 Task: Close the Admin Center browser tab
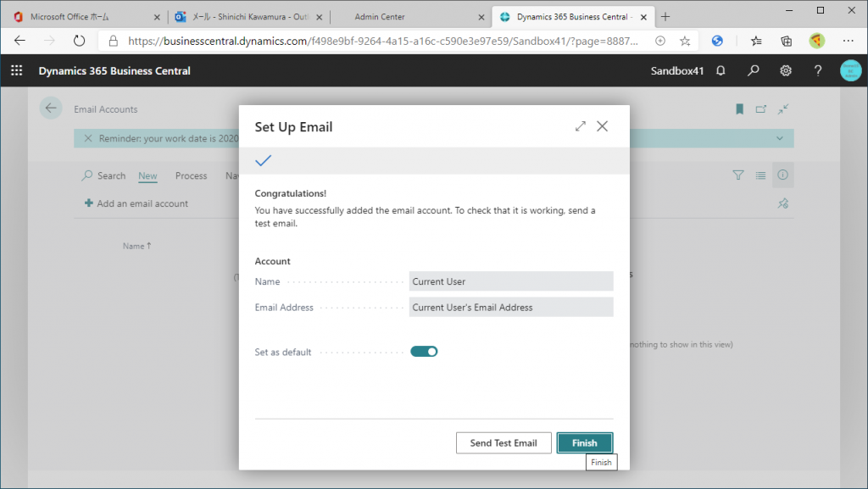click(x=481, y=17)
